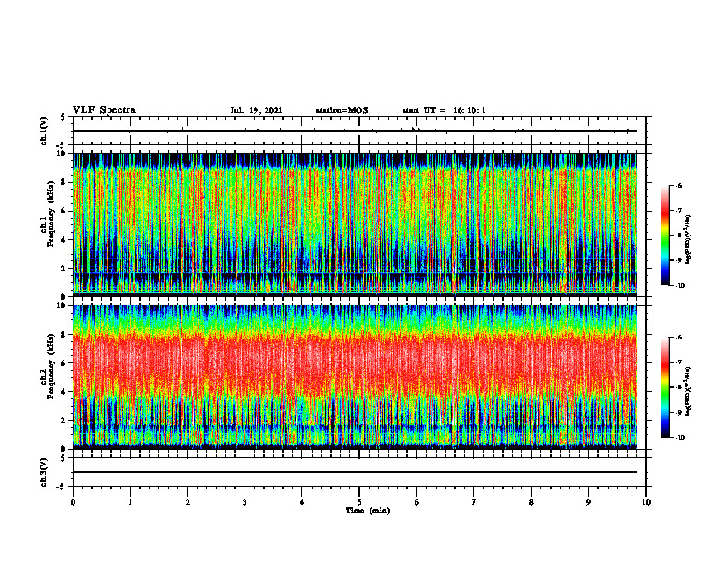The image size is (728, 563).
Task: Click the "Time (min)" x-axis label
Action: pos(368,511)
